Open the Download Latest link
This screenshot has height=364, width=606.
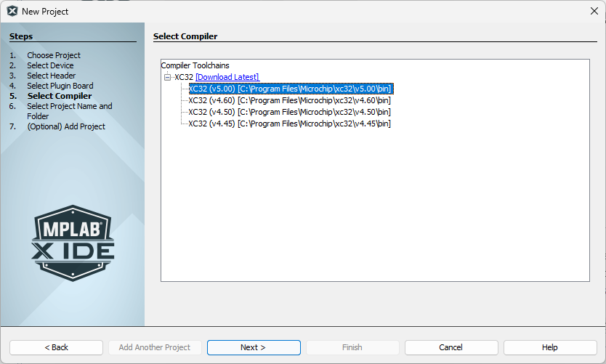click(x=227, y=77)
